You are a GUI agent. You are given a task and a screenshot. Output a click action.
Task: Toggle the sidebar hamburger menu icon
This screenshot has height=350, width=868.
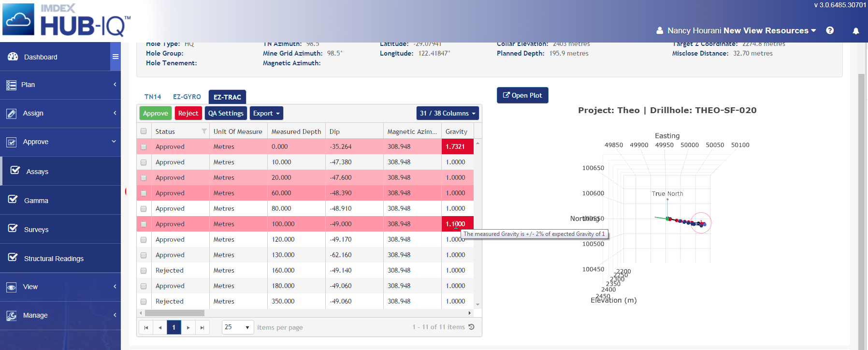point(116,57)
